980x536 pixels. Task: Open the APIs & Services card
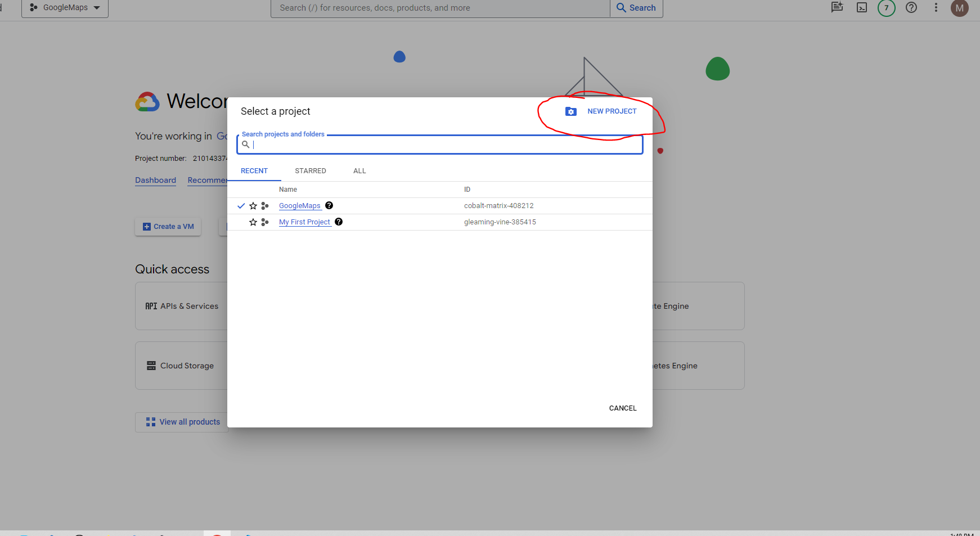click(x=181, y=306)
